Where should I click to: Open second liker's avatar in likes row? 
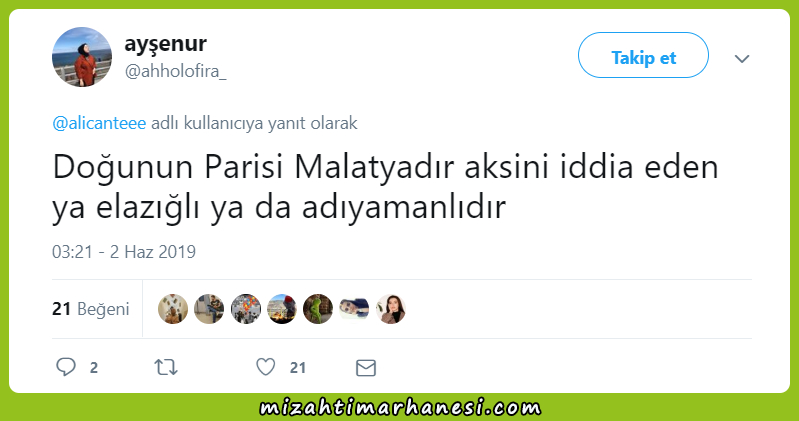click(209, 309)
